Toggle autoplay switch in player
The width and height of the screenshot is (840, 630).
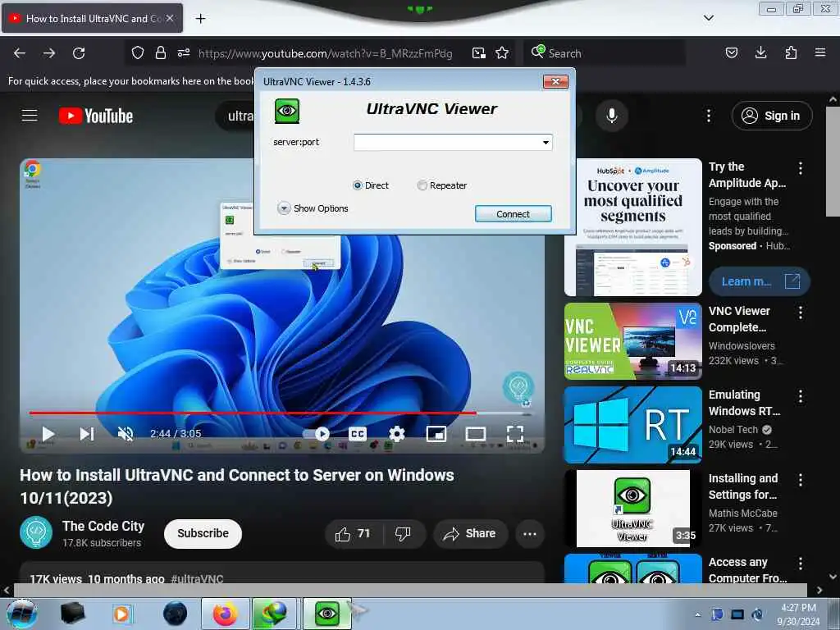317,434
